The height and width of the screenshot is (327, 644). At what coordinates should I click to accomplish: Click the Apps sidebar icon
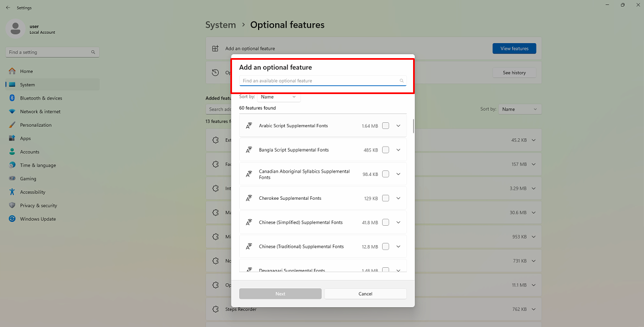click(x=12, y=138)
